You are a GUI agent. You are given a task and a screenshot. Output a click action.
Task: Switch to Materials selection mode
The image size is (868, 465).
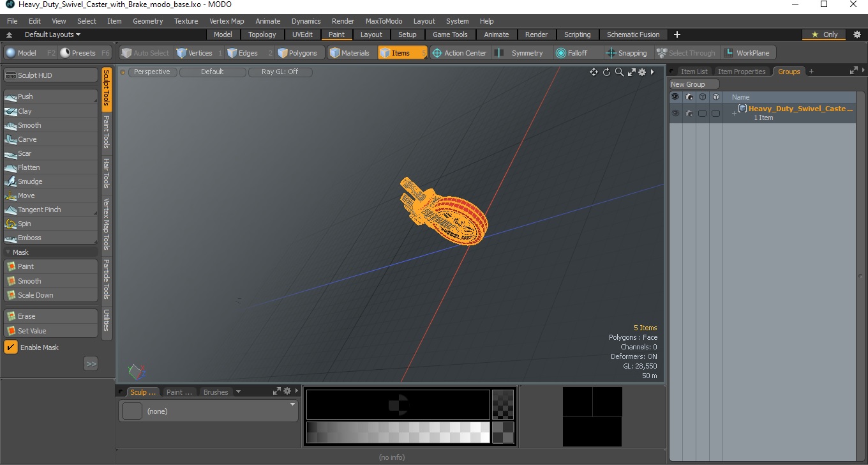tap(350, 53)
